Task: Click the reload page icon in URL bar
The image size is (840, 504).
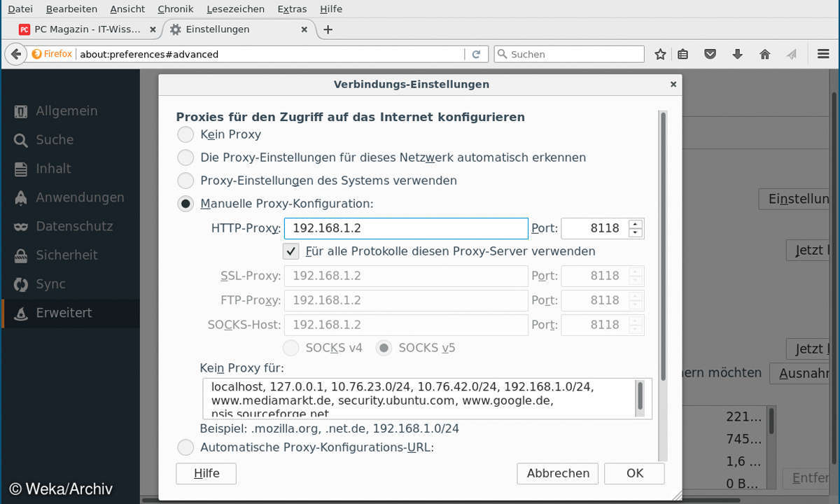Action: point(476,54)
